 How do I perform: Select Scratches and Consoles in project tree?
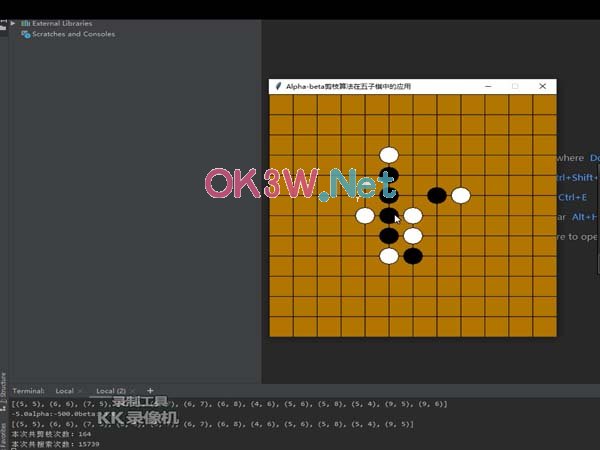(x=73, y=34)
